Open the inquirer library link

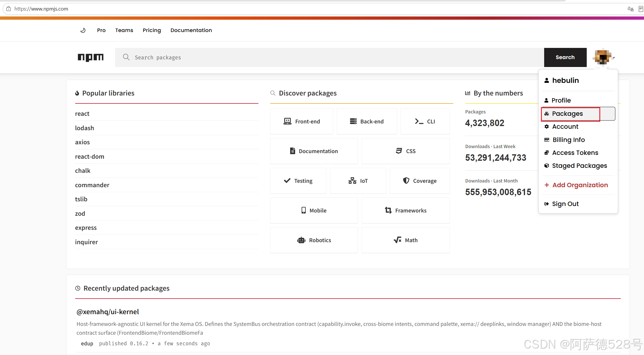tap(86, 242)
